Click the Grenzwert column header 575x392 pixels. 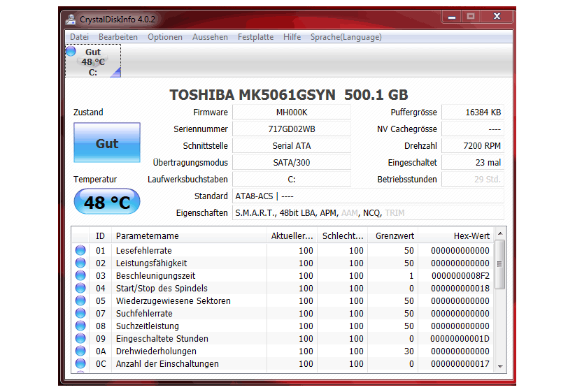(392, 236)
